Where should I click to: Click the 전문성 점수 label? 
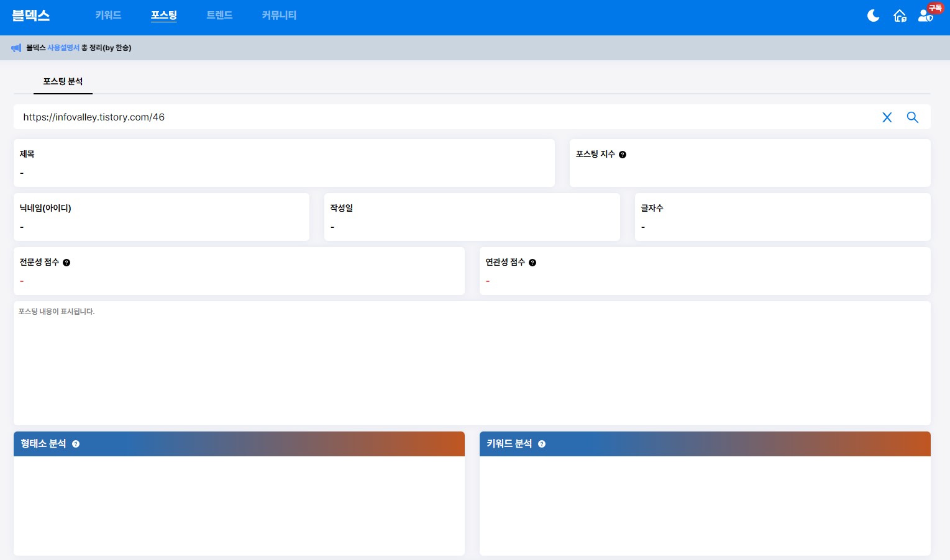coord(39,262)
